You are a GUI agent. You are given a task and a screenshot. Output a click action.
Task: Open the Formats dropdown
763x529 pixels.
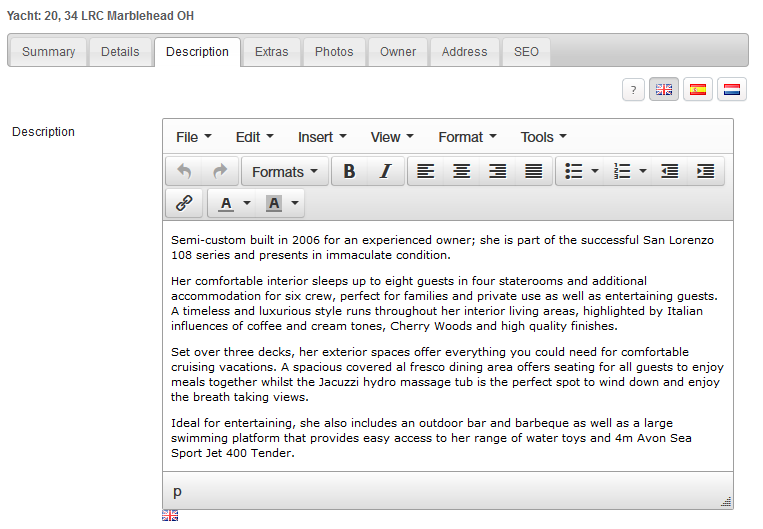285,171
